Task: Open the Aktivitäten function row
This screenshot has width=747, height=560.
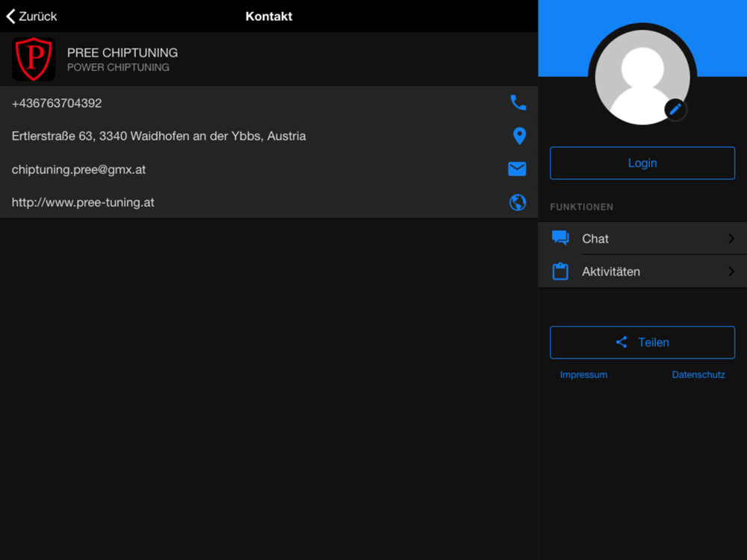Action: click(x=642, y=272)
